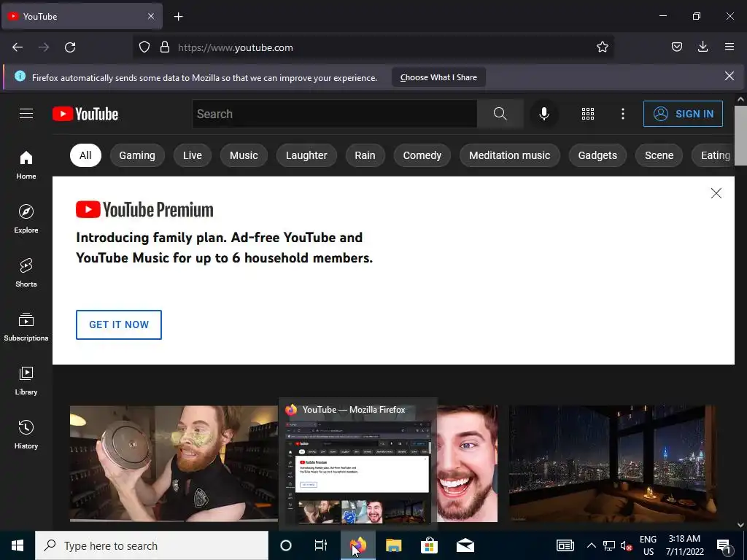Click ENG US language indicator
Screen dimensions: 747x560
click(649, 545)
